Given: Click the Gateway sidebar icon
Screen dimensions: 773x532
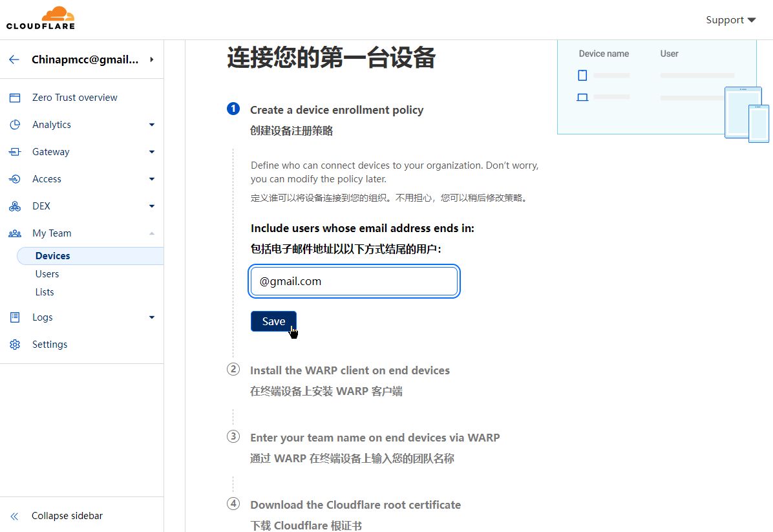Looking at the screenshot, I should (15, 152).
